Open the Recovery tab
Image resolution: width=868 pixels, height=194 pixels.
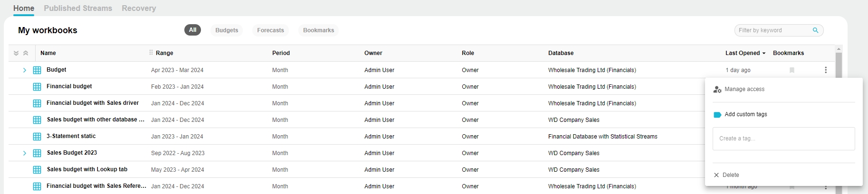[x=139, y=9]
